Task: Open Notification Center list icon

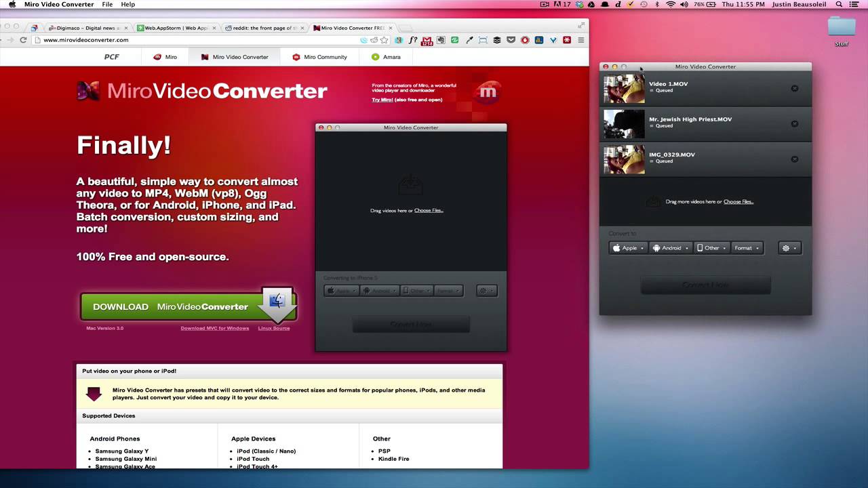Action: point(854,4)
